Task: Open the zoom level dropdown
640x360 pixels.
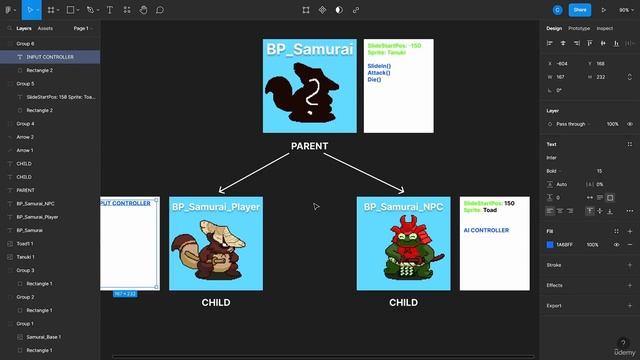Action: point(626,10)
